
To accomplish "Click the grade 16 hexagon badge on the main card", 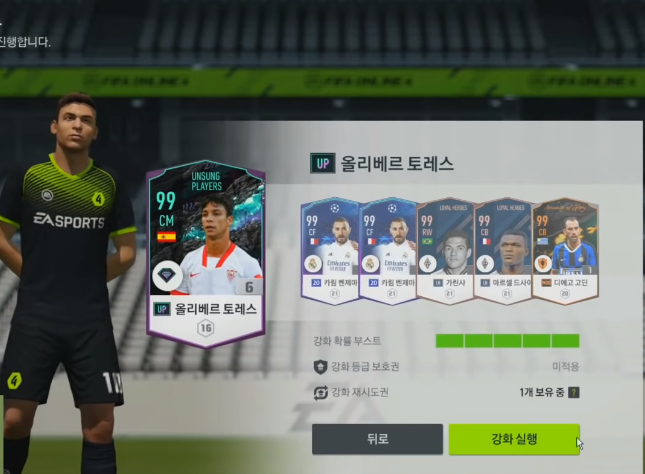I will click(x=206, y=328).
